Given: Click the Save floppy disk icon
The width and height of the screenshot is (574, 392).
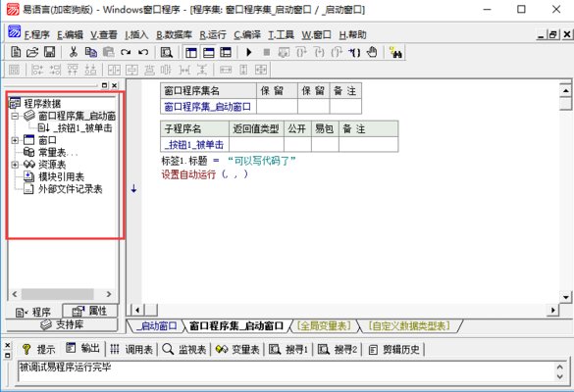Looking at the screenshot, I should coord(50,52).
